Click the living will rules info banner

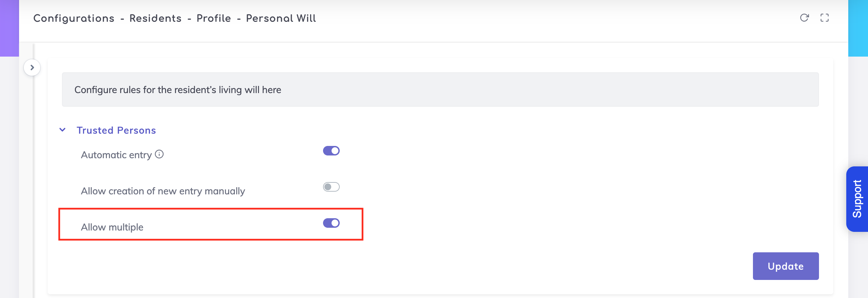point(440,90)
